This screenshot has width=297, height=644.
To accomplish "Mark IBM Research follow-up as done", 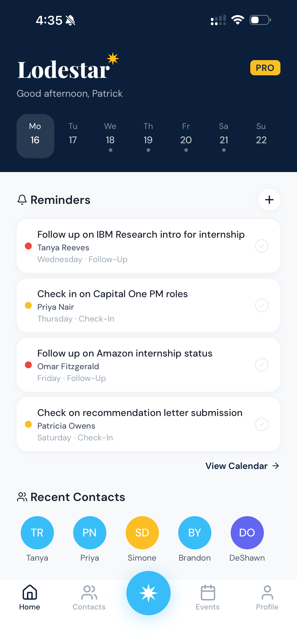I will point(262,246).
